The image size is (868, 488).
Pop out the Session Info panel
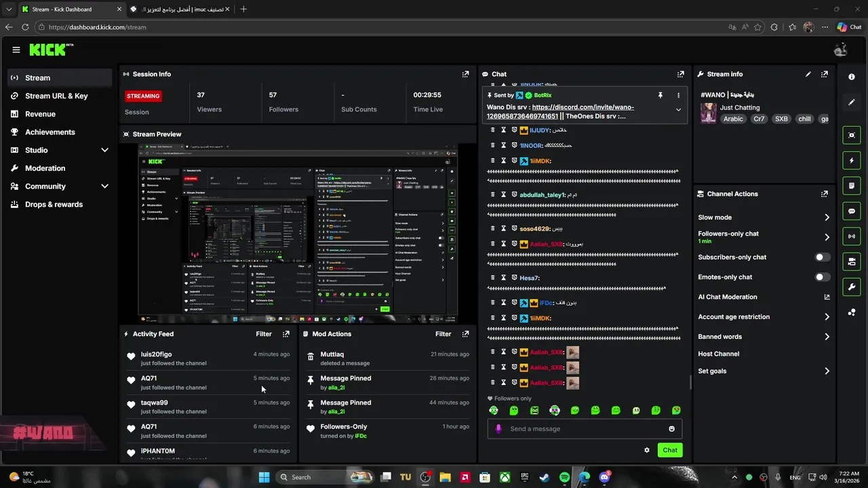coord(465,74)
